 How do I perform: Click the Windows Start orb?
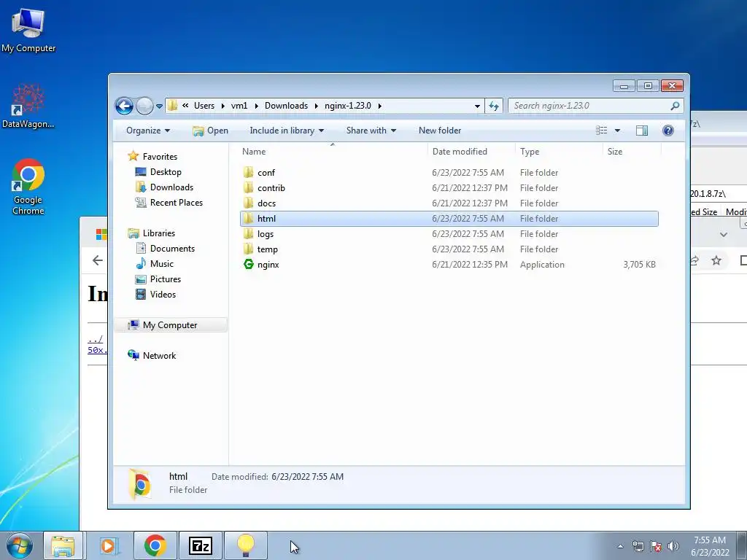tap(20, 545)
